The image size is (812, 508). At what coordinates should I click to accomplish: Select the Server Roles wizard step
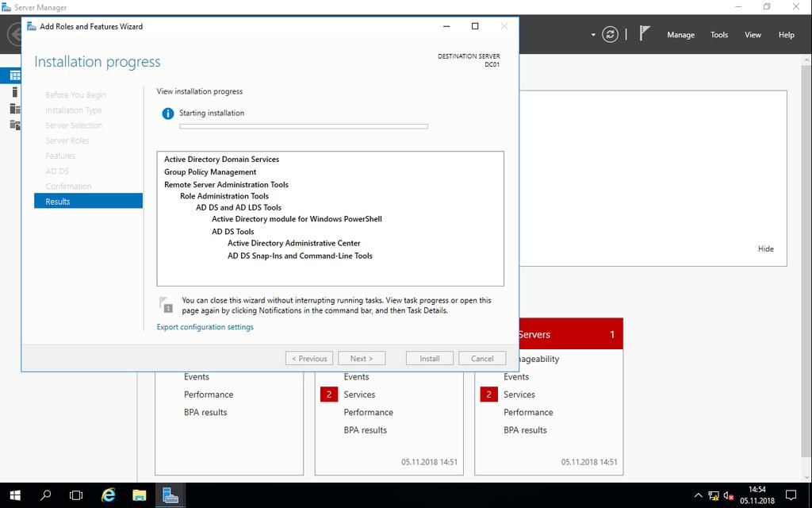(67, 140)
